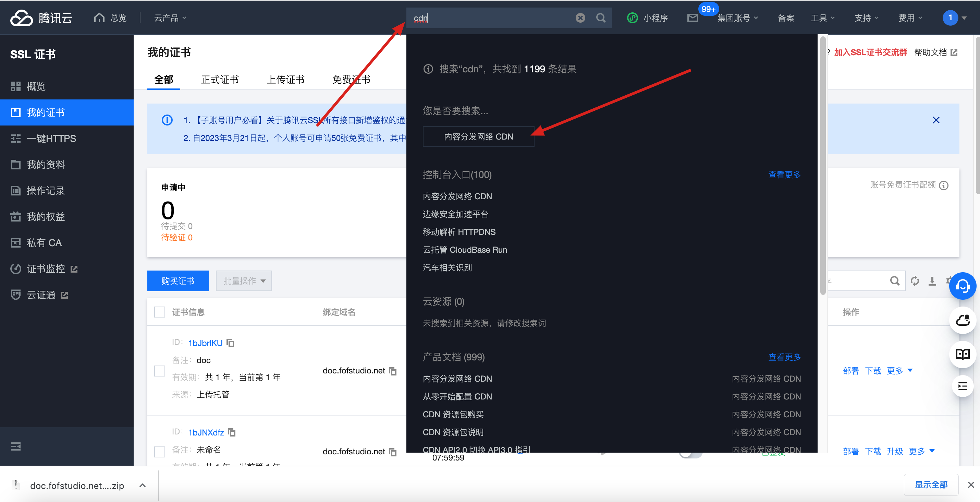Switch to the 上传证书 tab

coord(285,80)
